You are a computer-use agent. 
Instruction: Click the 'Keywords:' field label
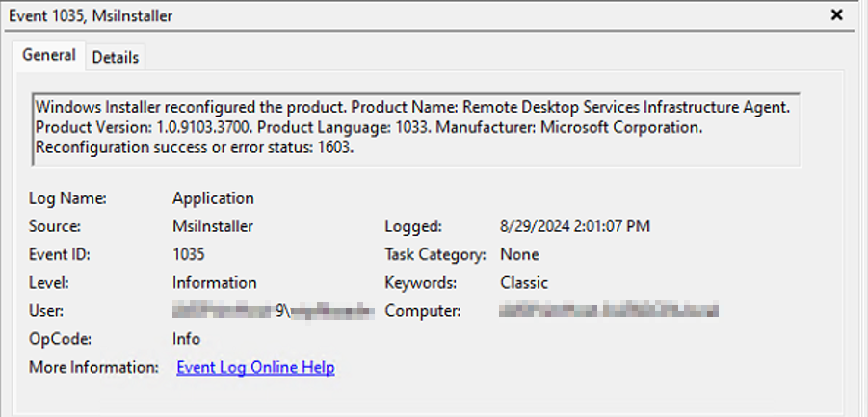[x=420, y=282]
